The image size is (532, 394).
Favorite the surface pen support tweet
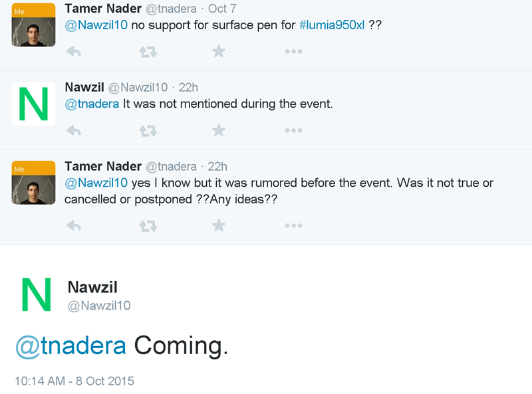pyautogui.click(x=219, y=51)
